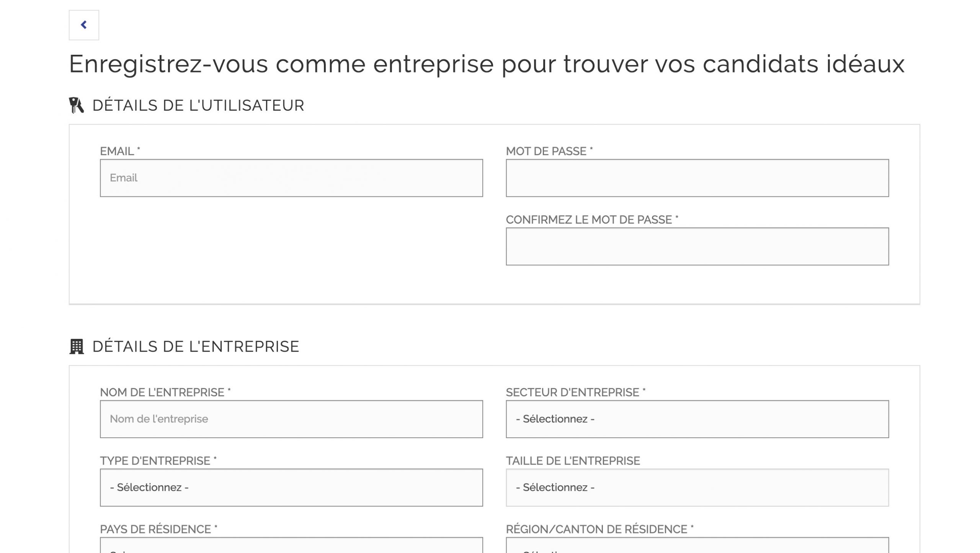Click the "EMAIL *" field label
The width and height of the screenshot is (980, 553).
coord(120,151)
